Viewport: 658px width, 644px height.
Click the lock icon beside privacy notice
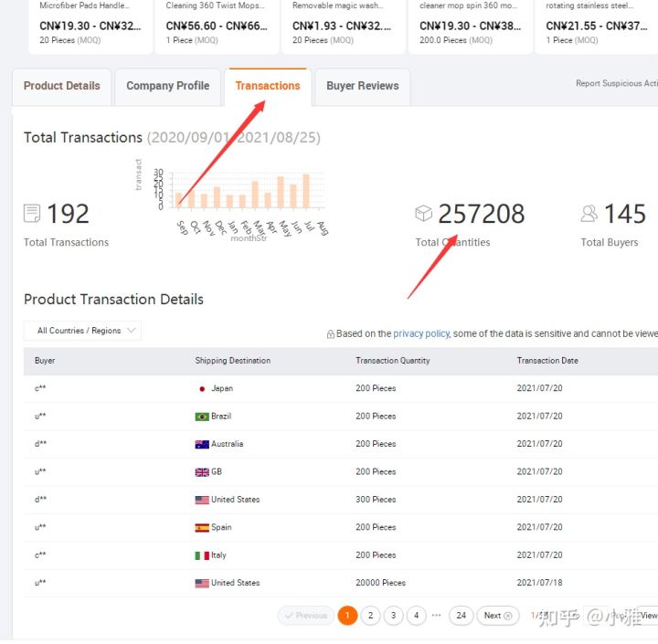[x=330, y=334]
